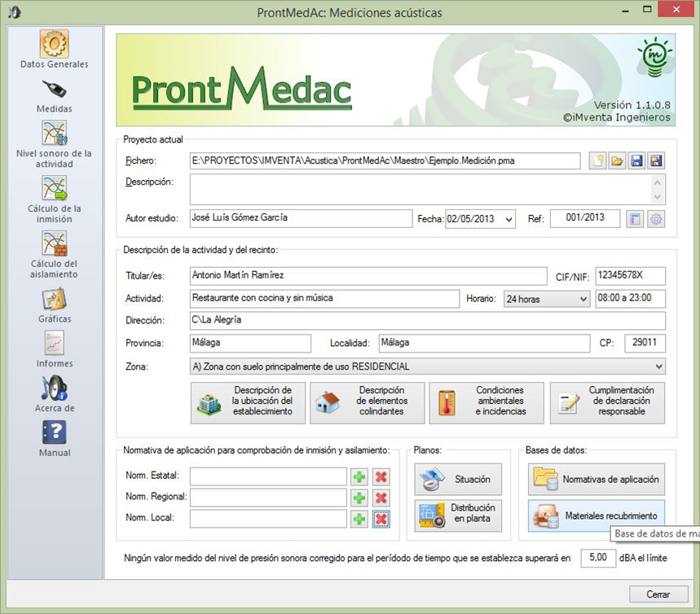The height and width of the screenshot is (614, 700).
Task: Open the Datos Generales section
Action: point(54,49)
